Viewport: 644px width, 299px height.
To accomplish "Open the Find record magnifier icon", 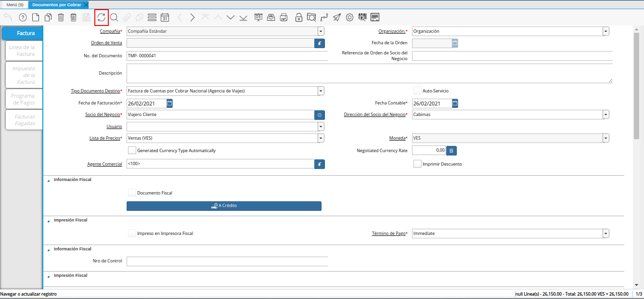I will (114, 18).
